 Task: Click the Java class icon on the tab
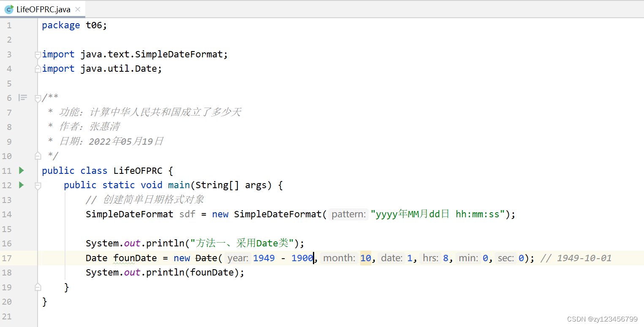coord(9,9)
